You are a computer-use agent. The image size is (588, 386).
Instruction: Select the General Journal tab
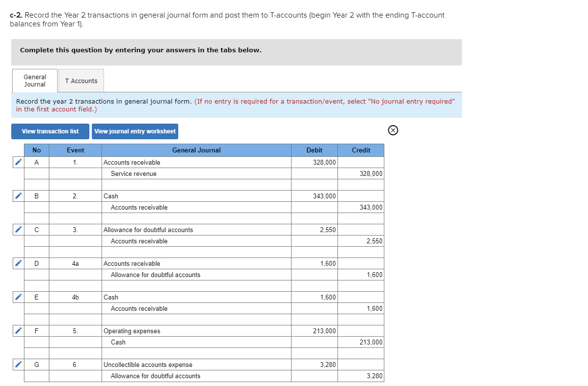pyautogui.click(x=34, y=80)
